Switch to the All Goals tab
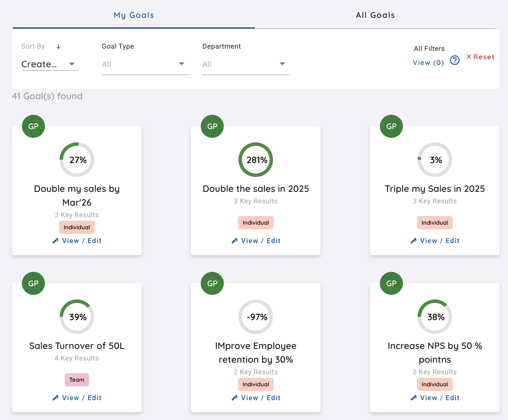Viewport: 508px width, 420px height. 375,15
